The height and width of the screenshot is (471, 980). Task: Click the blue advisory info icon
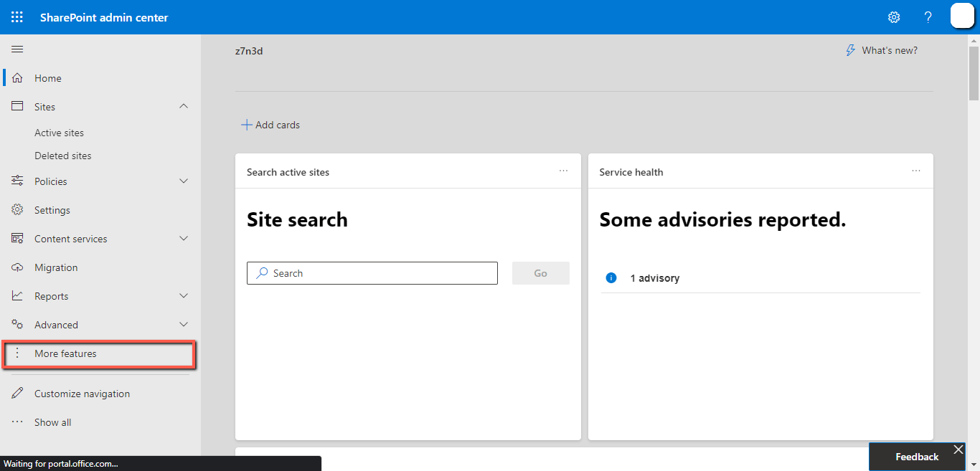(x=611, y=277)
